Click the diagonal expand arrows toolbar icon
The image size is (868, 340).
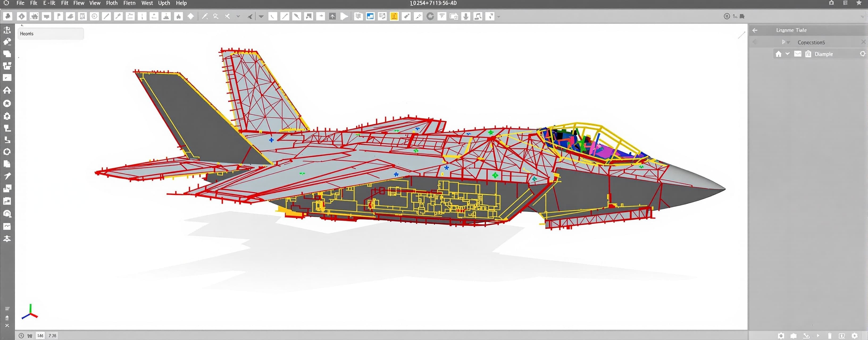click(490, 16)
